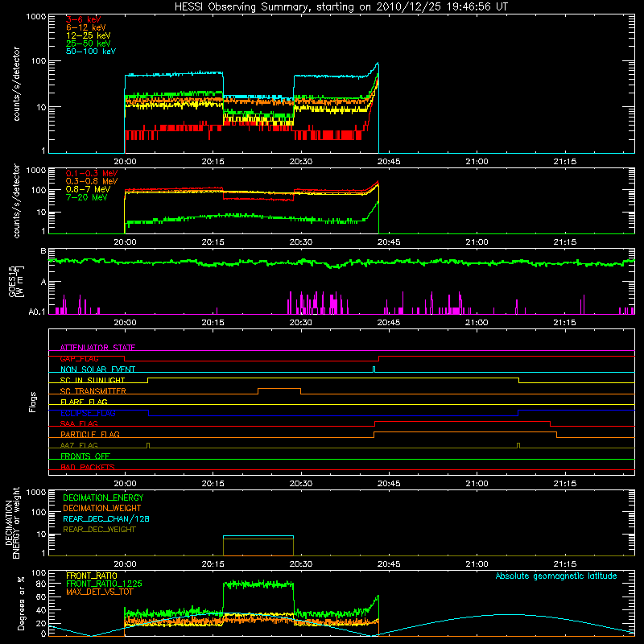
Task: Click the NON_SOLAR_EVENT flag pulse near 20:42
Action: 374,369
